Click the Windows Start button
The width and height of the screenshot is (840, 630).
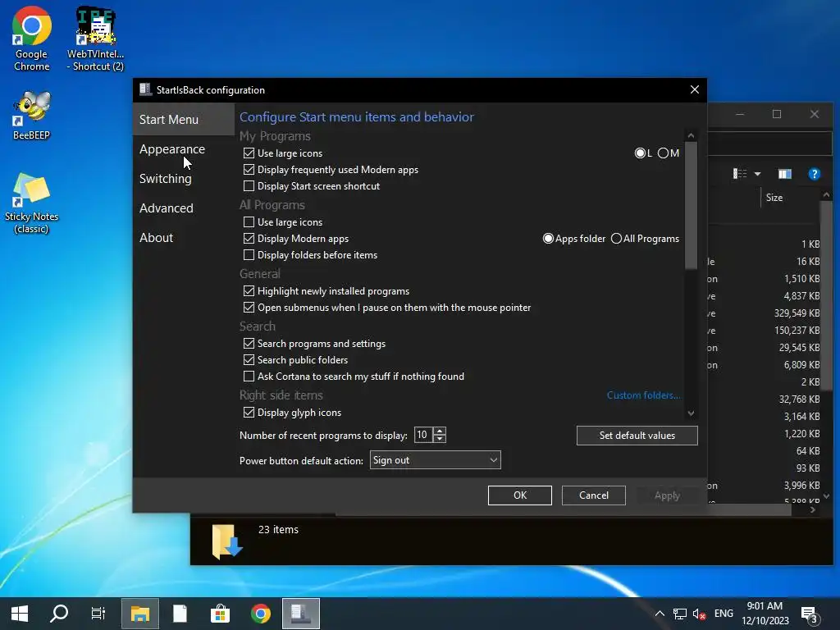click(x=20, y=614)
